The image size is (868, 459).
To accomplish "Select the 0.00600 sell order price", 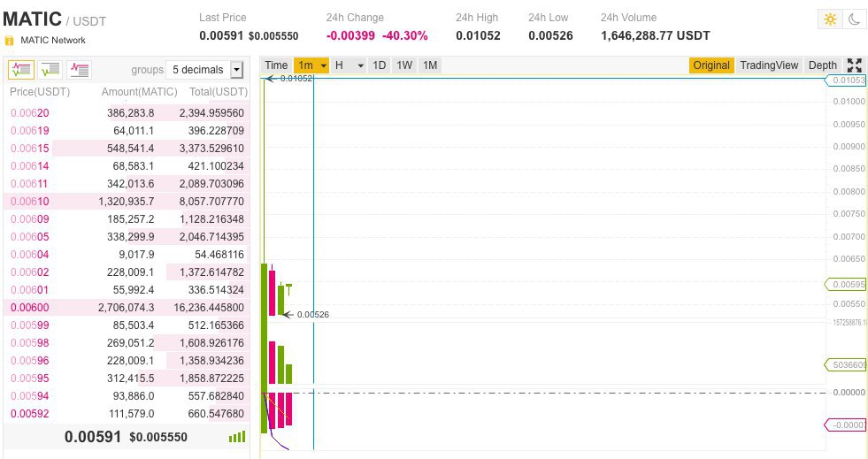I will click(30, 308).
